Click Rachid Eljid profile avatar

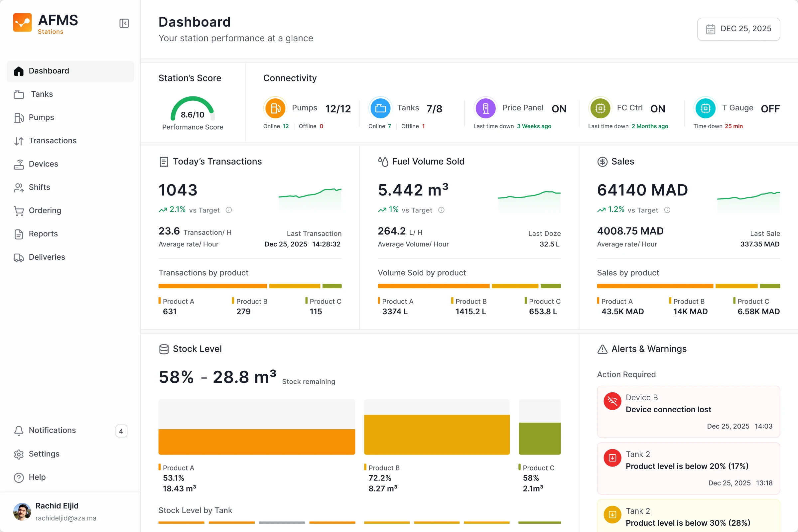click(22, 512)
